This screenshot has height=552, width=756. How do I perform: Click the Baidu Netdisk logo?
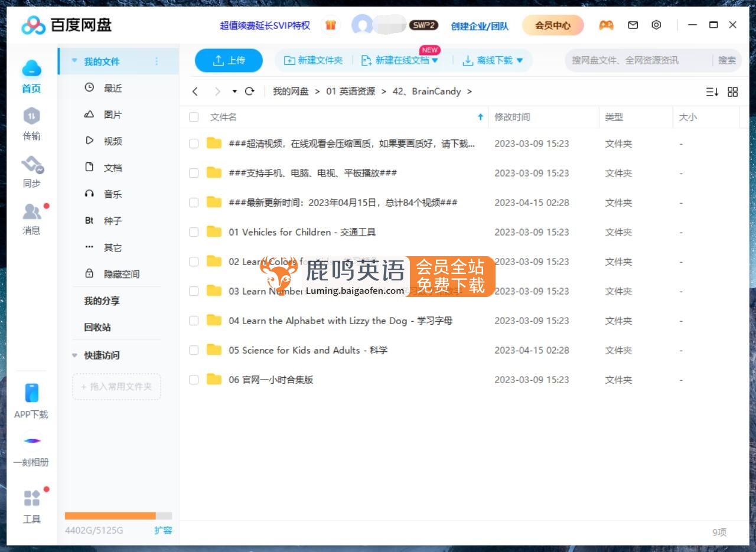pos(67,25)
